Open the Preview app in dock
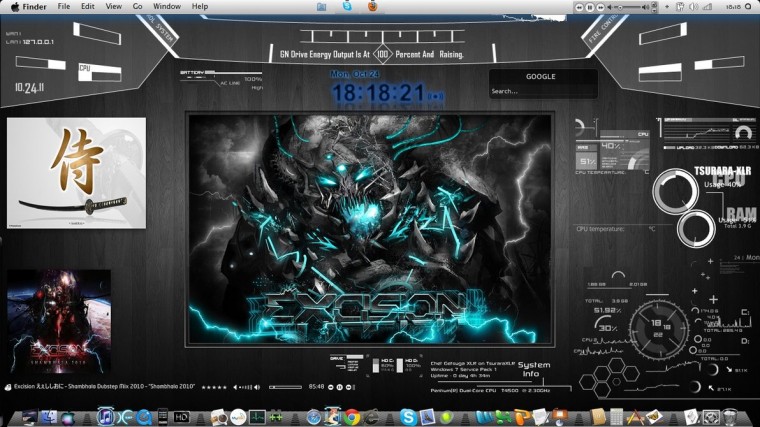Image resolution: width=760 pixels, height=427 pixels. pos(219,417)
